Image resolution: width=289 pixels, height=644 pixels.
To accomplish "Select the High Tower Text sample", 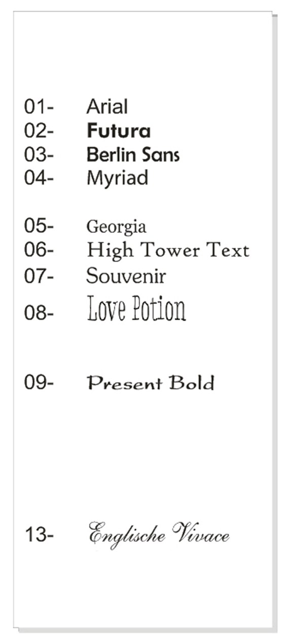I will pyautogui.click(x=168, y=251).
